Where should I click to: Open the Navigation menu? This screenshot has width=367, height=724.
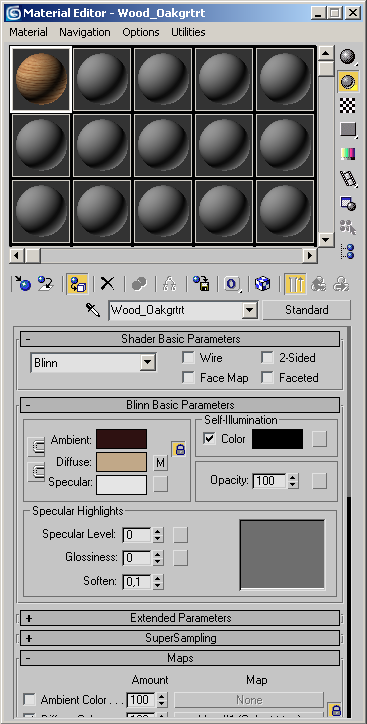pyautogui.click(x=85, y=32)
